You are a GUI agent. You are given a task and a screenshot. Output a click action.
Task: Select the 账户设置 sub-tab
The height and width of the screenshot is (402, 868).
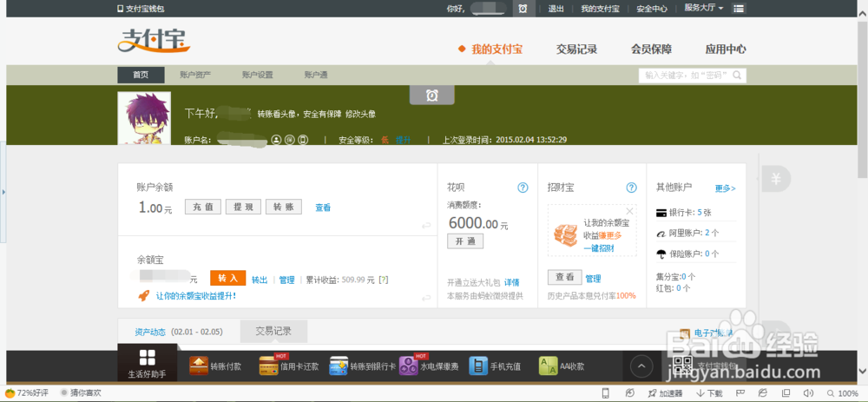(258, 75)
